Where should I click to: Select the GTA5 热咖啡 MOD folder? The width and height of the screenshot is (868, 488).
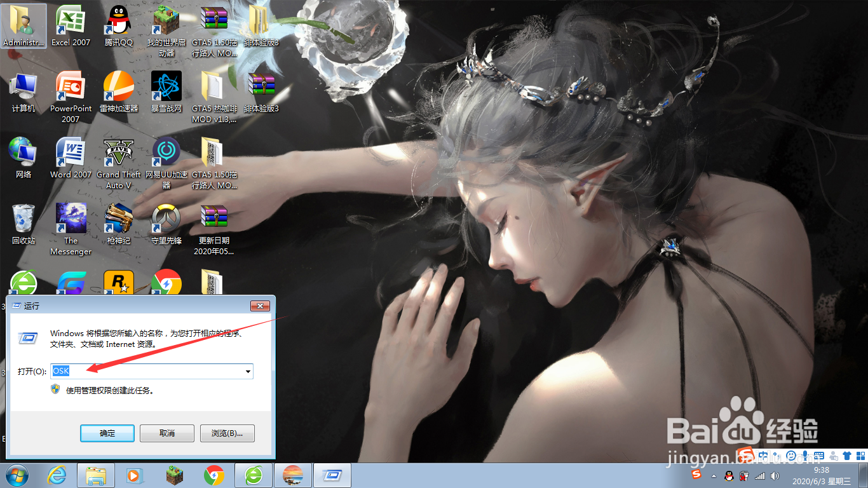214,97
